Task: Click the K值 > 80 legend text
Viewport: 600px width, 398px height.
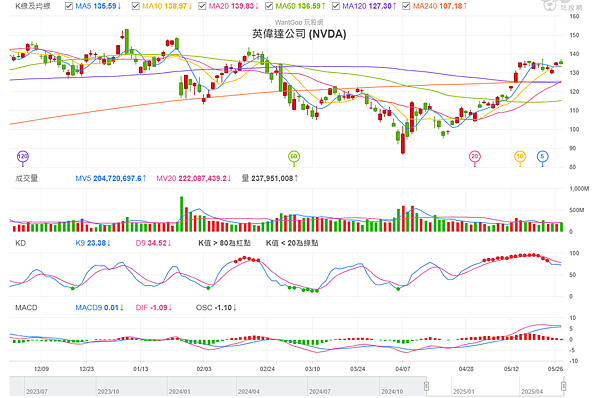Action: [224, 243]
